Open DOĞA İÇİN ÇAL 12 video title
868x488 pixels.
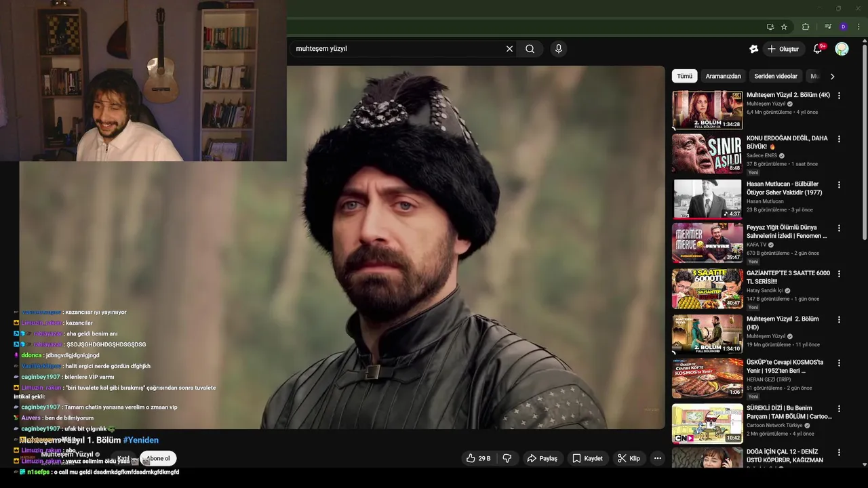pos(785,455)
